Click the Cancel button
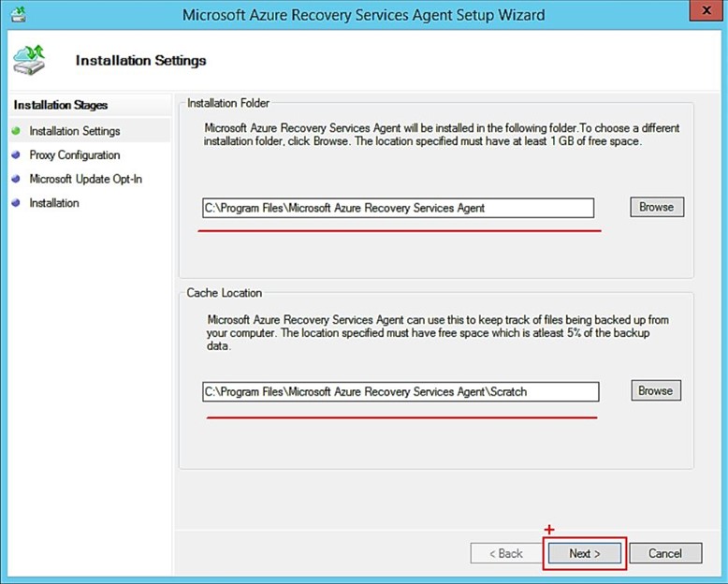 click(665, 553)
